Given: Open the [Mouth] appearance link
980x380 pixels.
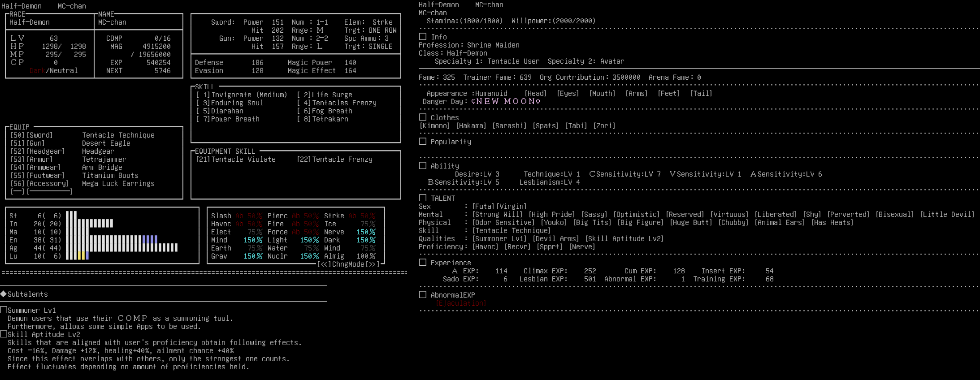Looking at the screenshot, I should [x=602, y=94].
